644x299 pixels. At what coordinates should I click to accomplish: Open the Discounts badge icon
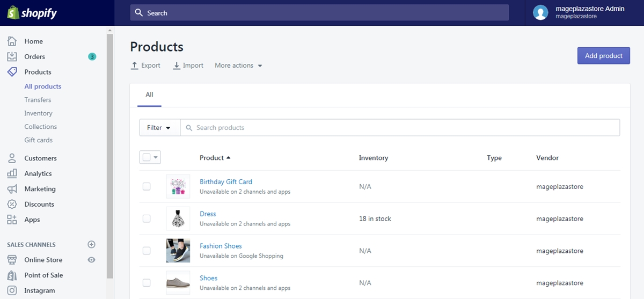(x=12, y=204)
